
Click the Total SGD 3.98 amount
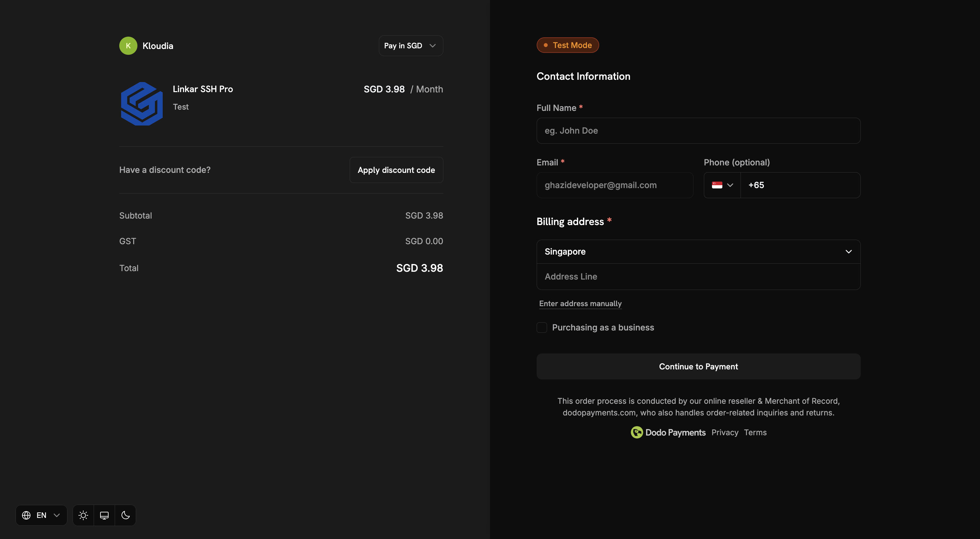tap(420, 268)
